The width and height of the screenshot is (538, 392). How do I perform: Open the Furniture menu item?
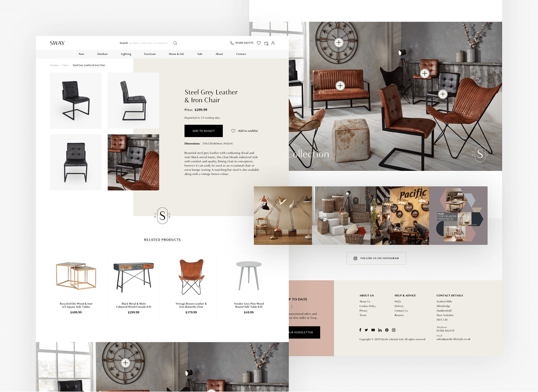tap(150, 54)
